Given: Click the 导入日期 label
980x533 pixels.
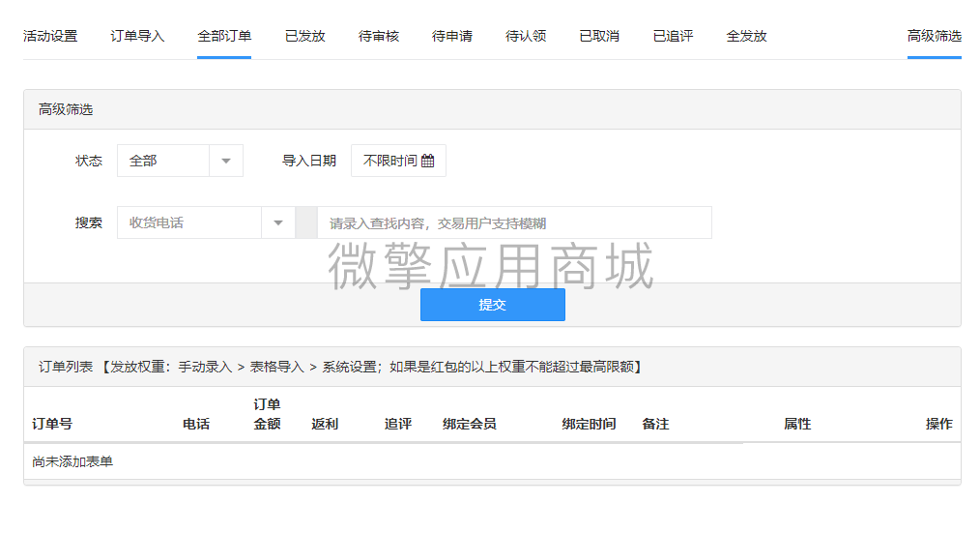Looking at the screenshot, I should click(308, 161).
